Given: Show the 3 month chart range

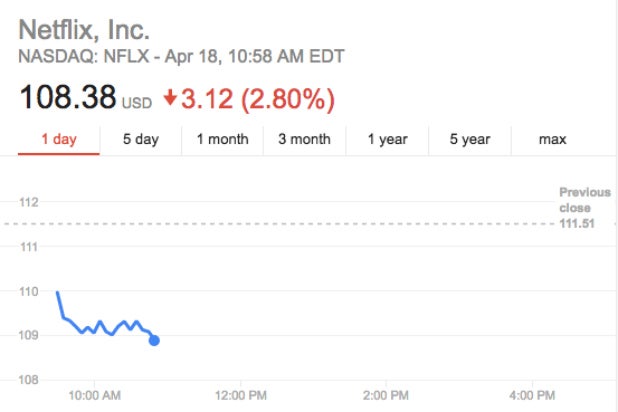Looking at the screenshot, I should pos(304,139).
